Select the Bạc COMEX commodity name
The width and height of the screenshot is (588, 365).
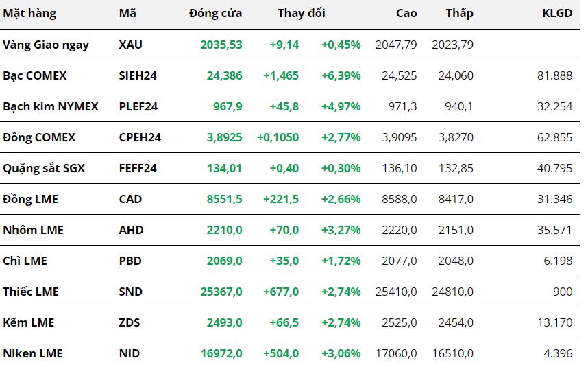[35, 75]
